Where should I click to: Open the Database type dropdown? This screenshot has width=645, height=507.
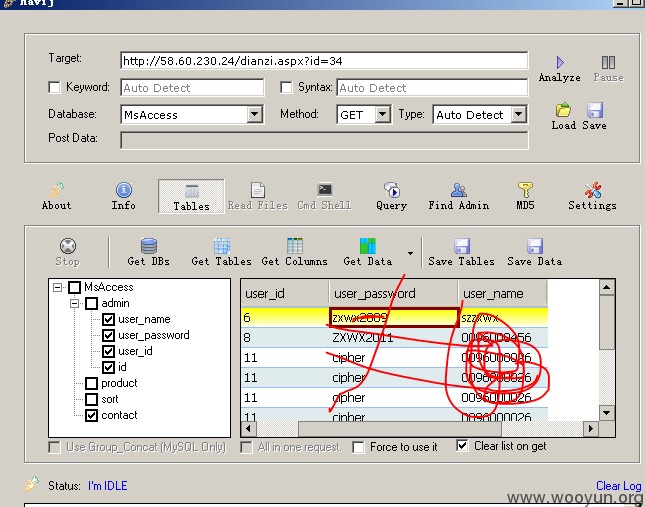click(255, 114)
